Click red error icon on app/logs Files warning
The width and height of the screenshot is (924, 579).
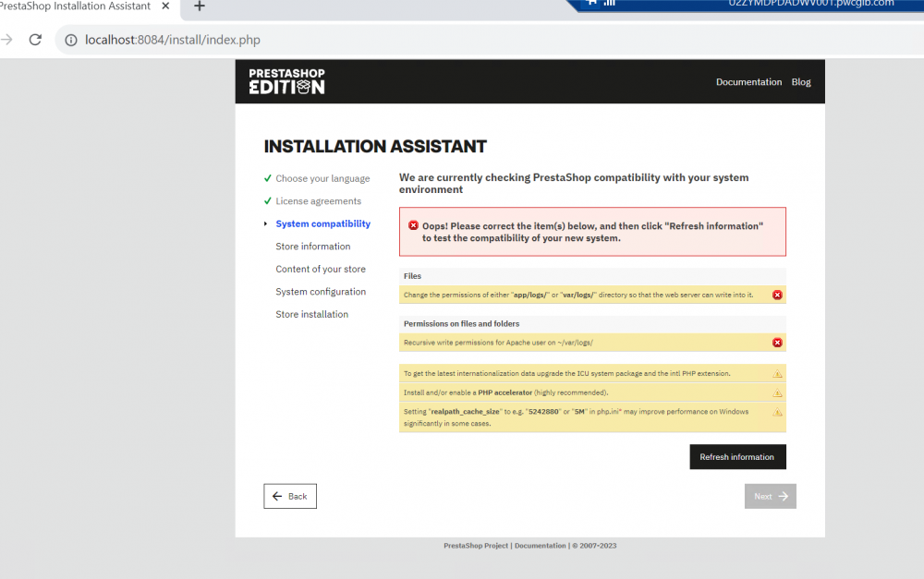776,294
